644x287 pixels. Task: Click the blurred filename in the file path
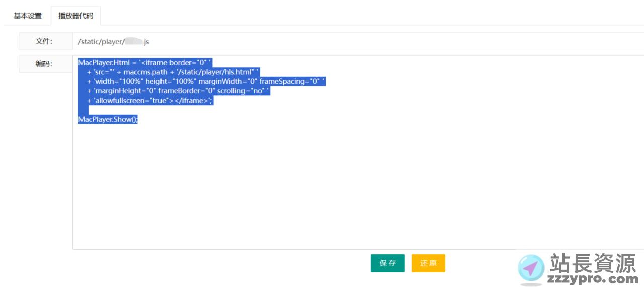[x=134, y=41]
